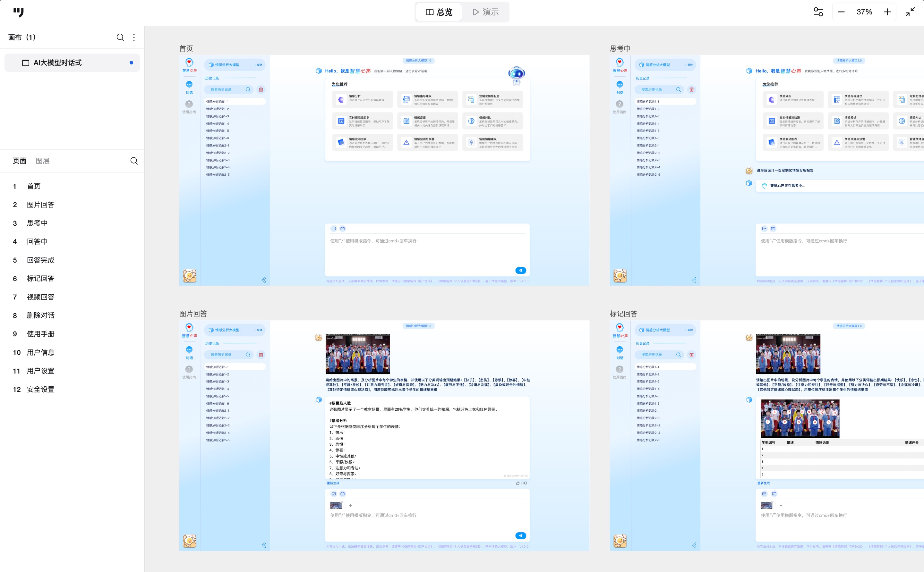Screen dimensions: 924x572
Task: Click the 首页 frame title label
Action: click(186, 48)
